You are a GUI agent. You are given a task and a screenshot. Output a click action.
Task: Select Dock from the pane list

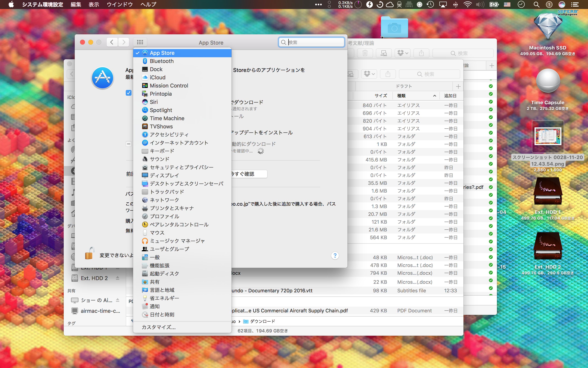click(x=182, y=69)
